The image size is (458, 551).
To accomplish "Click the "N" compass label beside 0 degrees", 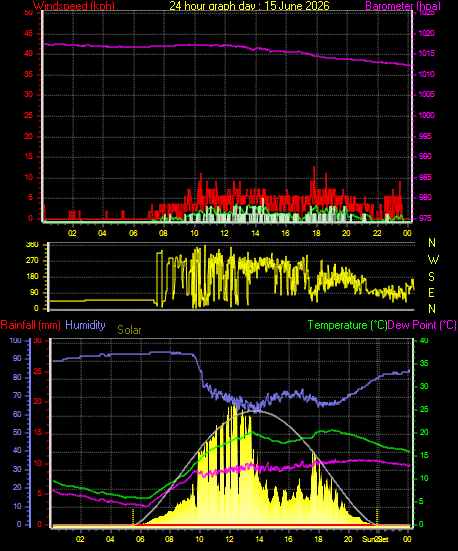I will coord(432,309).
